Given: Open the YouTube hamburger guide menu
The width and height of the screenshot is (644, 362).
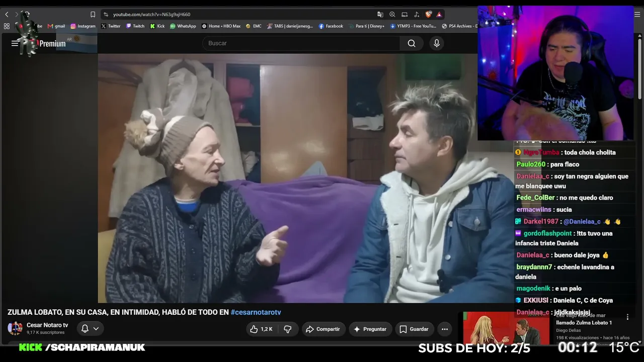Looking at the screenshot, I should click(x=15, y=43).
